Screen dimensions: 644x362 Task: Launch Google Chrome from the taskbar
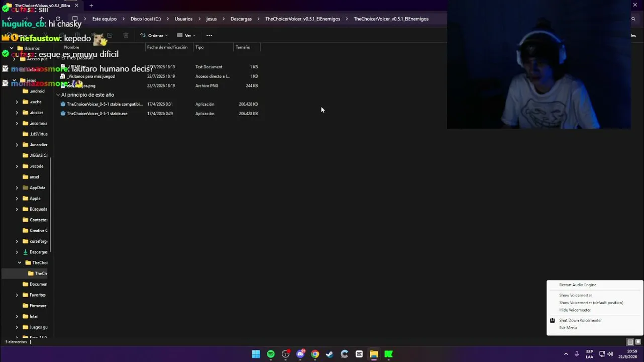315,354
